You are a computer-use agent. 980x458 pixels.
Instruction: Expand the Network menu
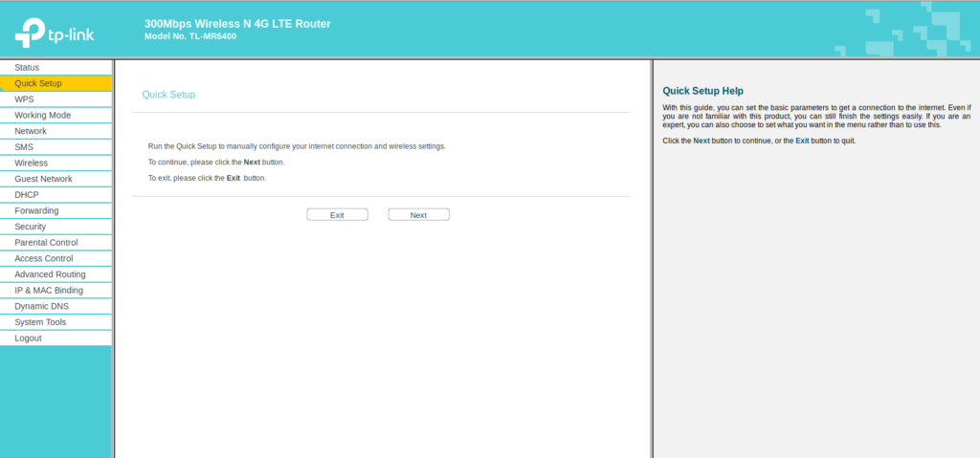31,131
